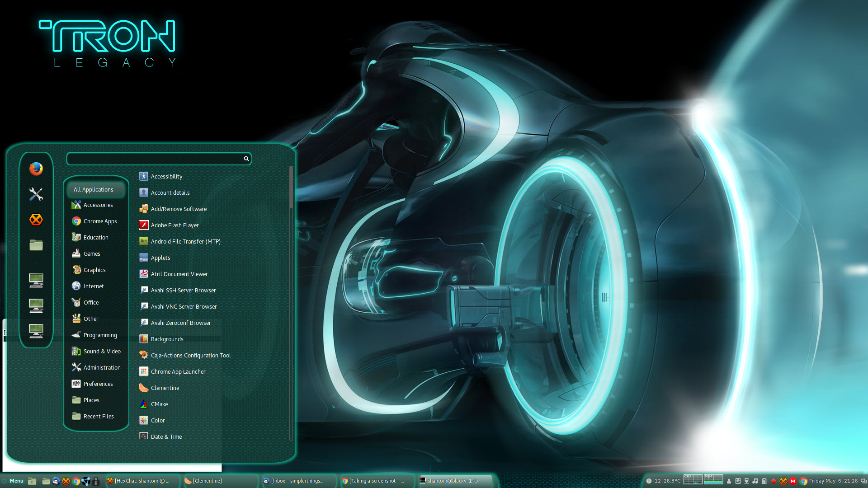Image resolution: width=868 pixels, height=488 pixels.
Task: Open the Recent Files category
Action: tap(96, 417)
